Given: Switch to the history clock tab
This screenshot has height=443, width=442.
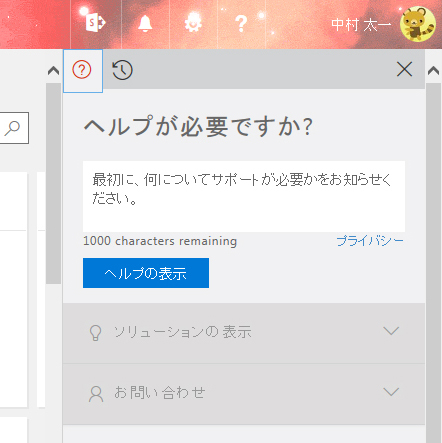Looking at the screenshot, I should (x=122, y=70).
